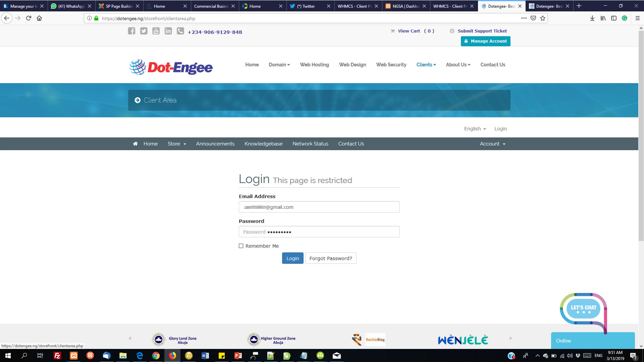The image size is (644, 362).
Task: Click the shopping cart View Cart icon
Action: (392, 31)
